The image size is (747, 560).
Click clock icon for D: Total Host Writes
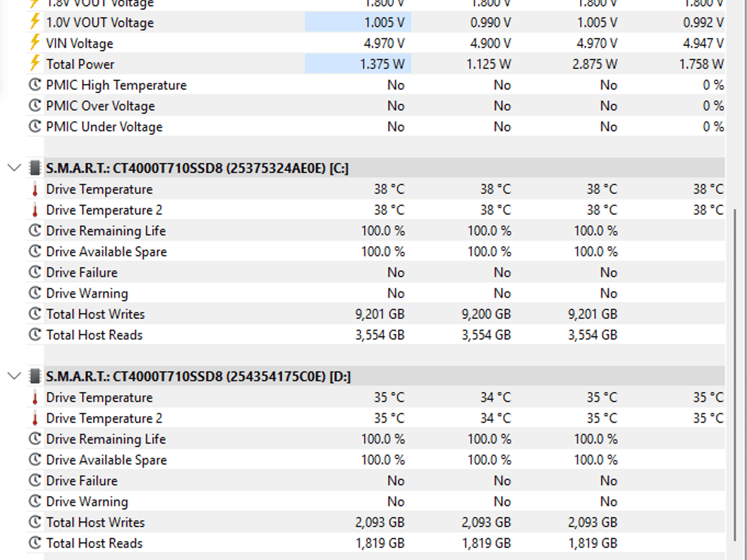point(35,522)
